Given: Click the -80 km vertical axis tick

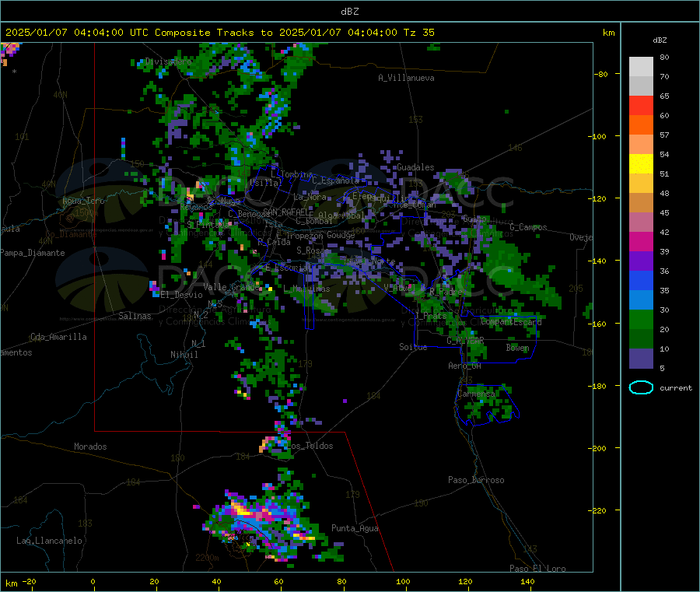Looking at the screenshot, I should [x=601, y=74].
